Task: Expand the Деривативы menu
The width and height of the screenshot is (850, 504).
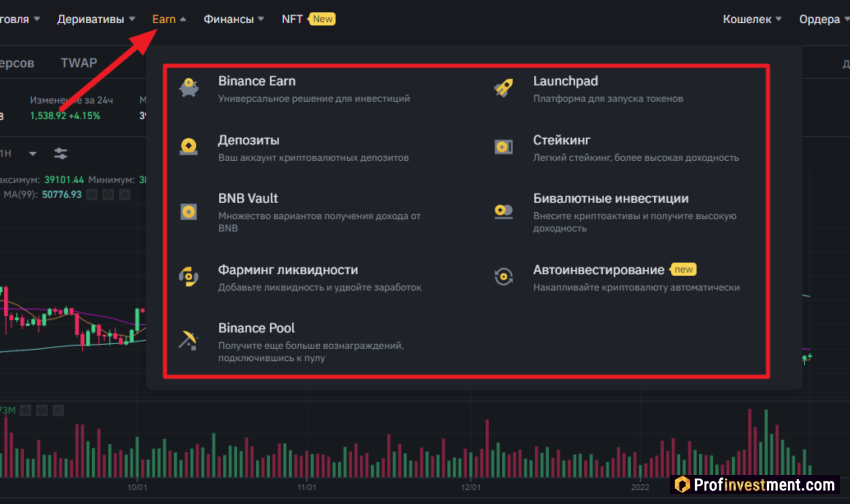Action: coord(96,19)
